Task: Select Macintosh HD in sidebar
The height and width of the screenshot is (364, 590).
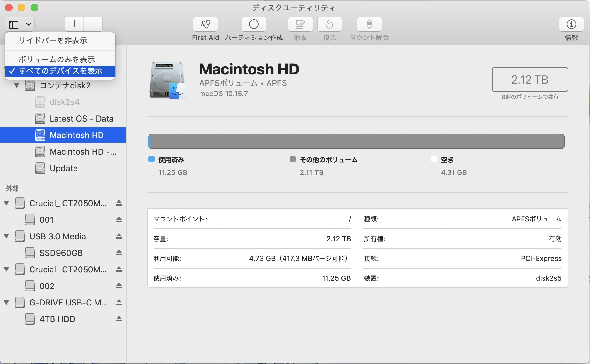Action: pos(63,135)
